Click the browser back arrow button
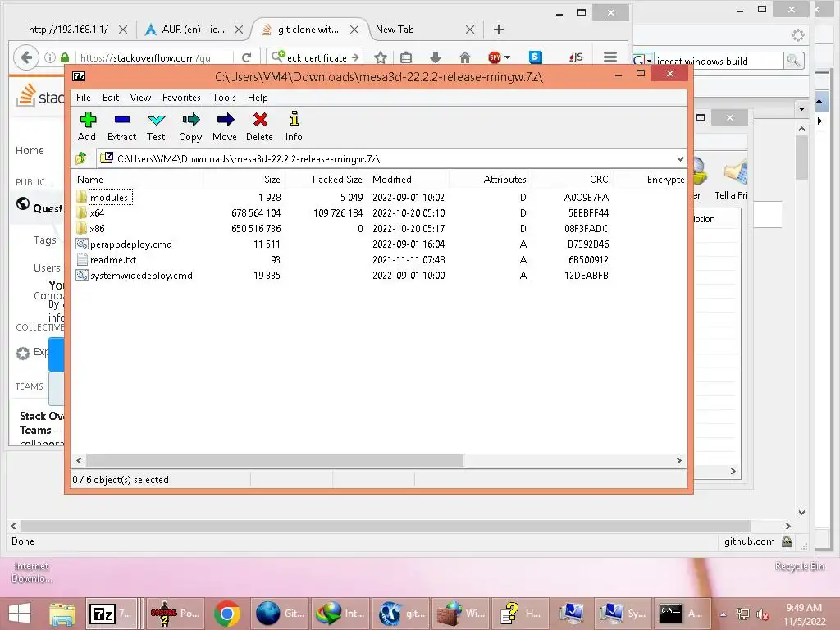The image size is (840, 630). [x=26, y=57]
